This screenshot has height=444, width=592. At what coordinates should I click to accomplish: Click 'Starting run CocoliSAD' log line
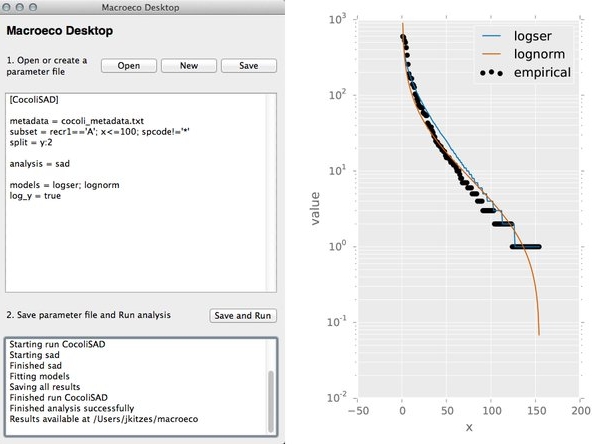click(57, 344)
